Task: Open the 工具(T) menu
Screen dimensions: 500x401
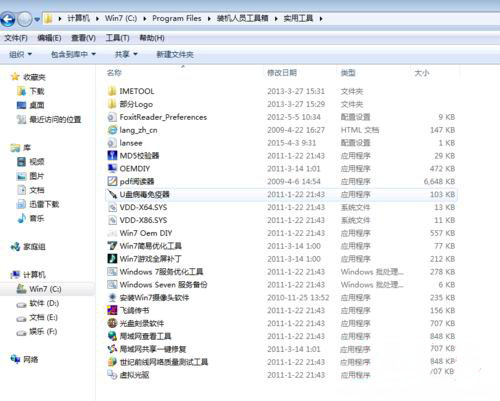Action: (x=117, y=38)
